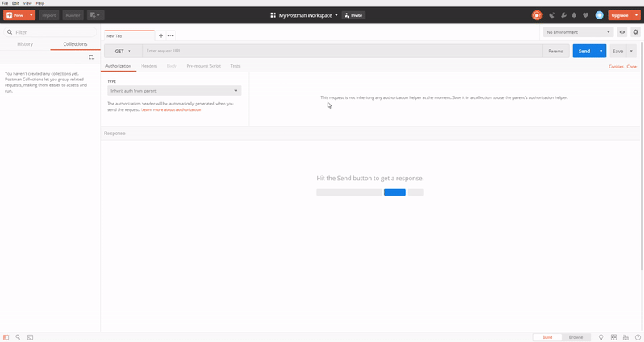Click the heart icon in header
Screen dimensions: 644x342
click(586, 15)
